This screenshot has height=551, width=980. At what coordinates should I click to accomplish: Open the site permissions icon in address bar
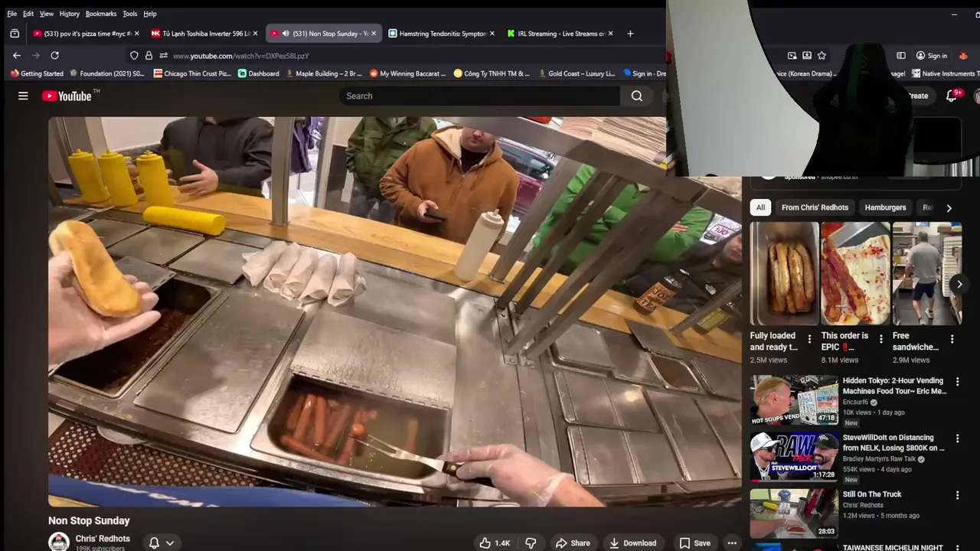(163, 55)
